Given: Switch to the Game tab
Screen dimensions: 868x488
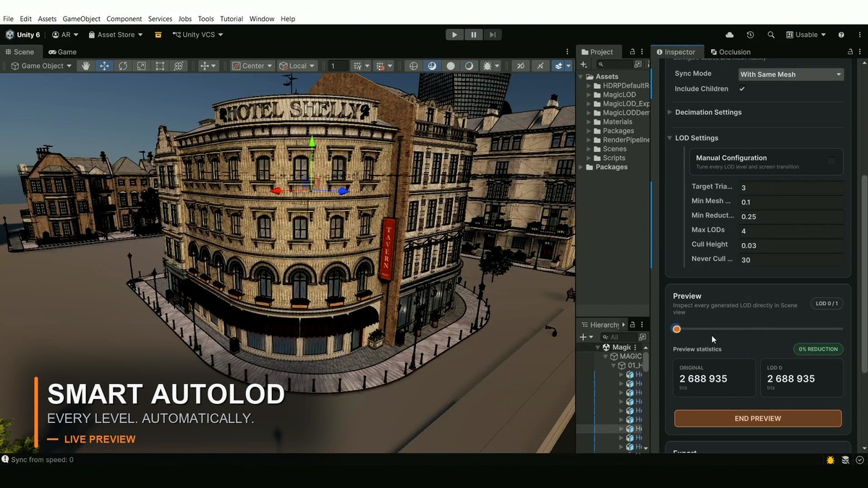Looking at the screenshot, I should pyautogui.click(x=62, y=52).
